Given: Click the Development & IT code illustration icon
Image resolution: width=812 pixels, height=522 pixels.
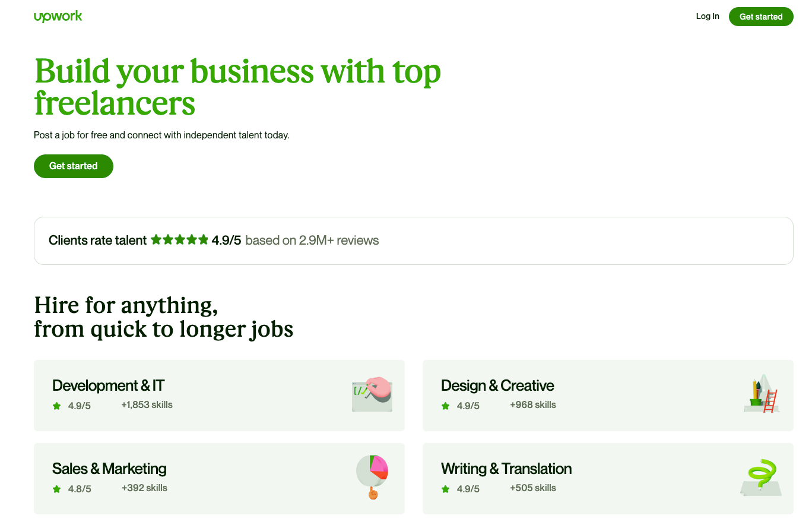Looking at the screenshot, I should pyautogui.click(x=371, y=394).
